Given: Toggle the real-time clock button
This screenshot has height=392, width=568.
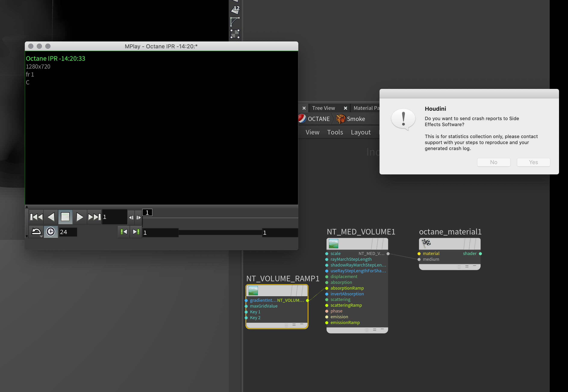Looking at the screenshot, I should click(51, 232).
